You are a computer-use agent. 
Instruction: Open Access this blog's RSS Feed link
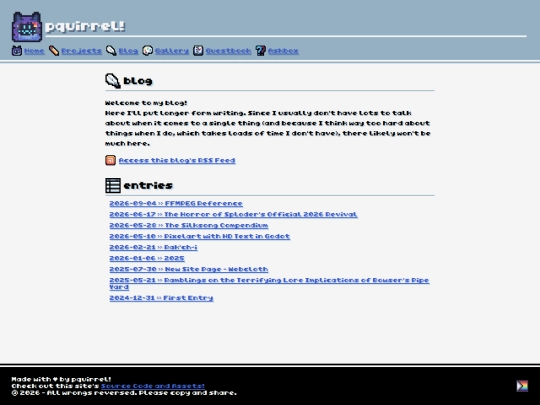(x=177, y=160)
